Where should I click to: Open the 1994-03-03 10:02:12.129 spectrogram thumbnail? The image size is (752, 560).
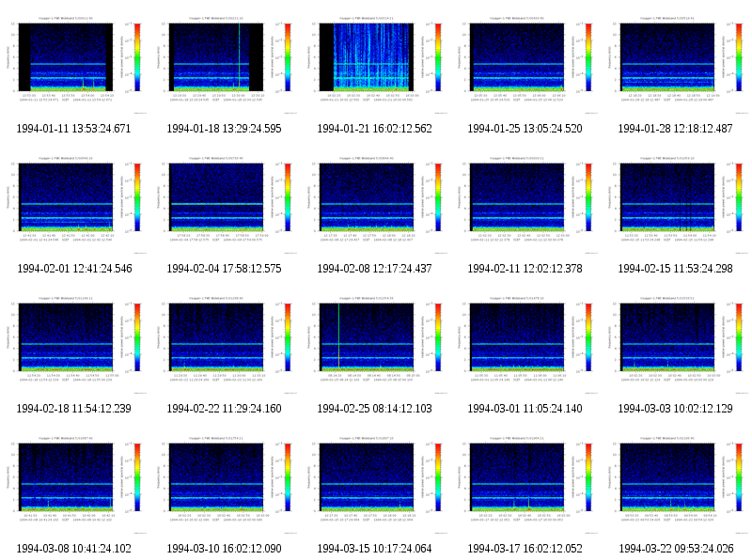click(675, 346)
